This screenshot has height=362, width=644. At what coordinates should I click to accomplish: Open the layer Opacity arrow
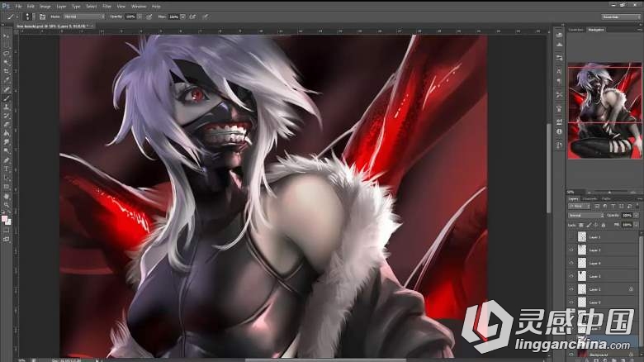(x=637, y=215)
